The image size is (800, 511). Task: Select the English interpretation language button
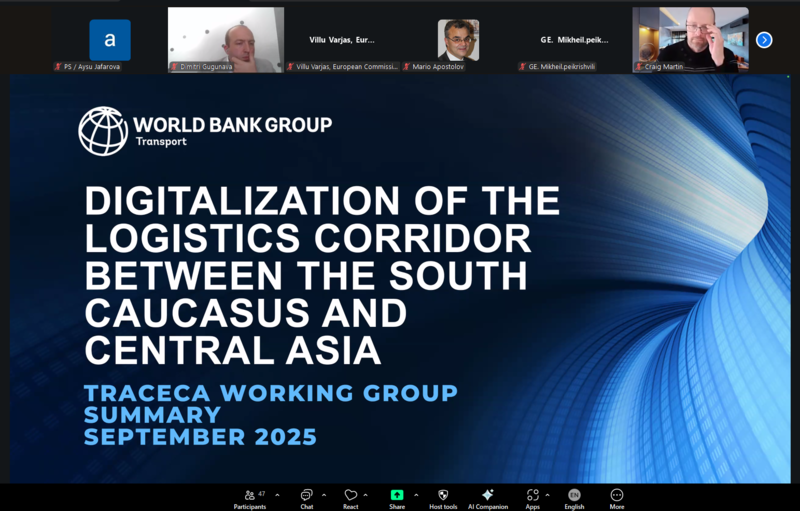[x=574, y=495]
